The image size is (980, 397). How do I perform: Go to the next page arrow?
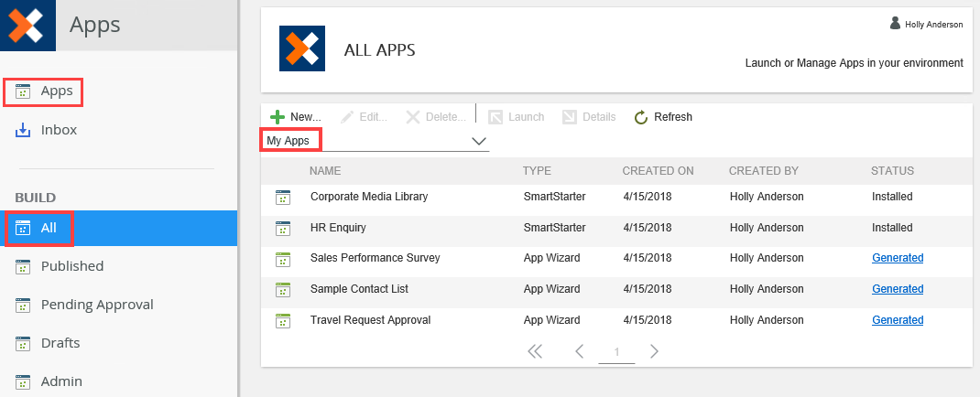click(654, 351)
